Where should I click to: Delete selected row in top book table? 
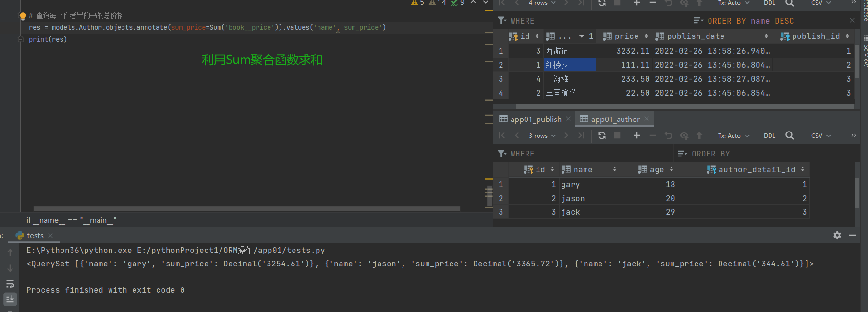point(653,3)
